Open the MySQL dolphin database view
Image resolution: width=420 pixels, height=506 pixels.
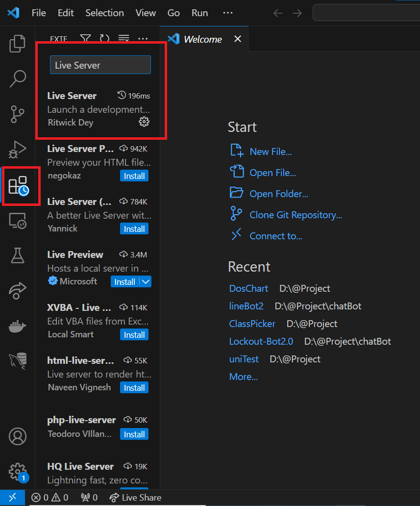coord(18,361)
